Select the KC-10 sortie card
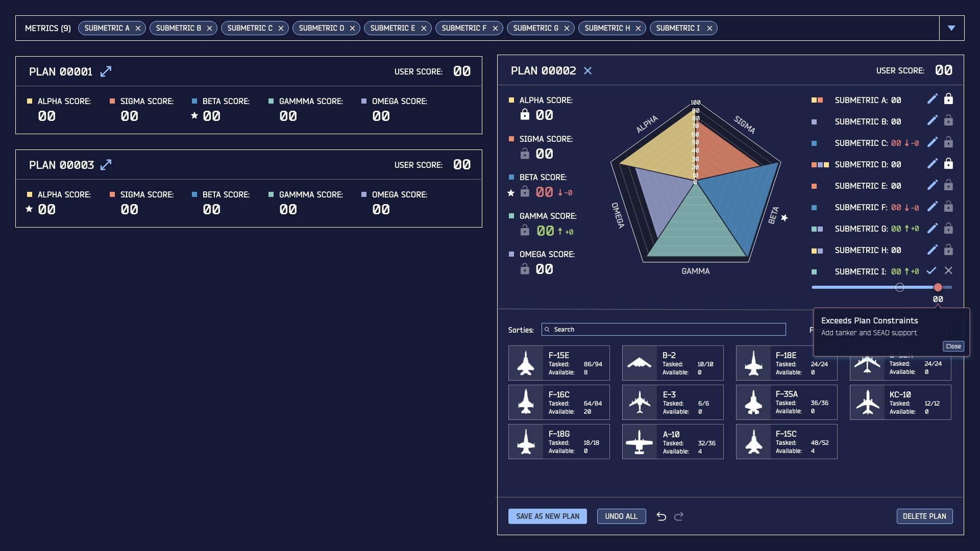The width and height of the screenshot is (980, 551). [900, 402]
